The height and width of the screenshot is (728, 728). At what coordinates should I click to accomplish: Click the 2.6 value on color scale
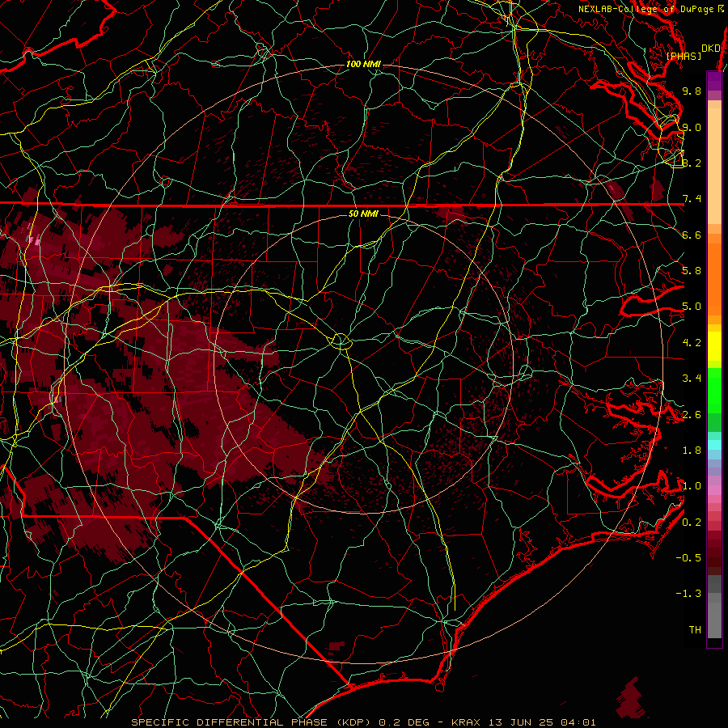point(692,415)
